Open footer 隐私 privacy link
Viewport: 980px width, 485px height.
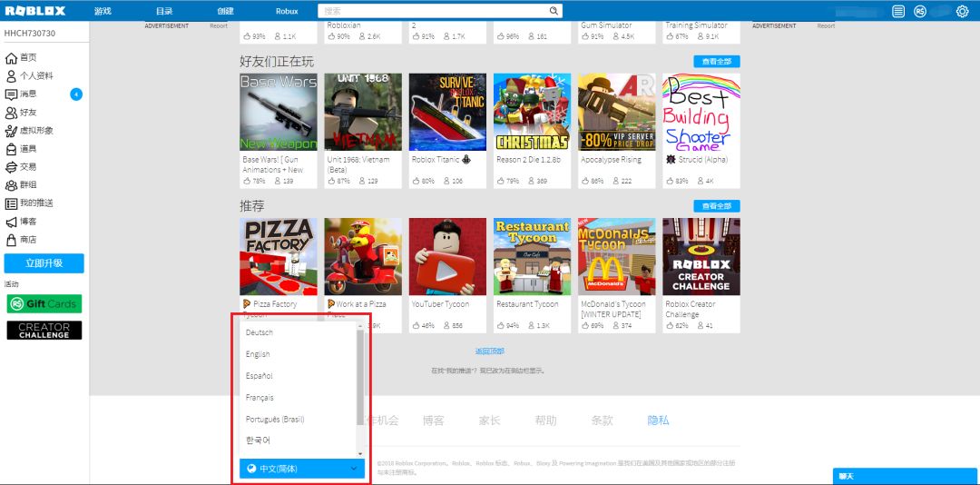[x=658, y=421]
